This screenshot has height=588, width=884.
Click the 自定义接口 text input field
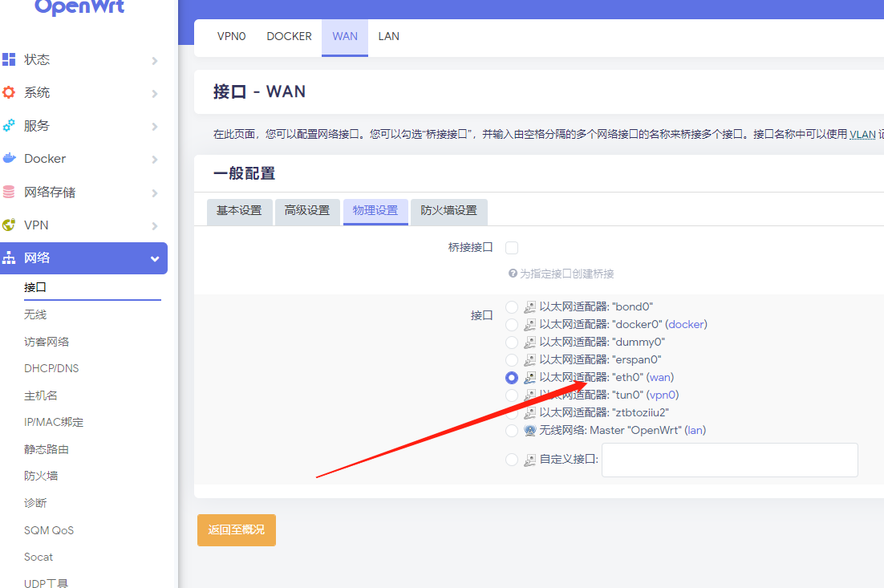coord(729,460)
